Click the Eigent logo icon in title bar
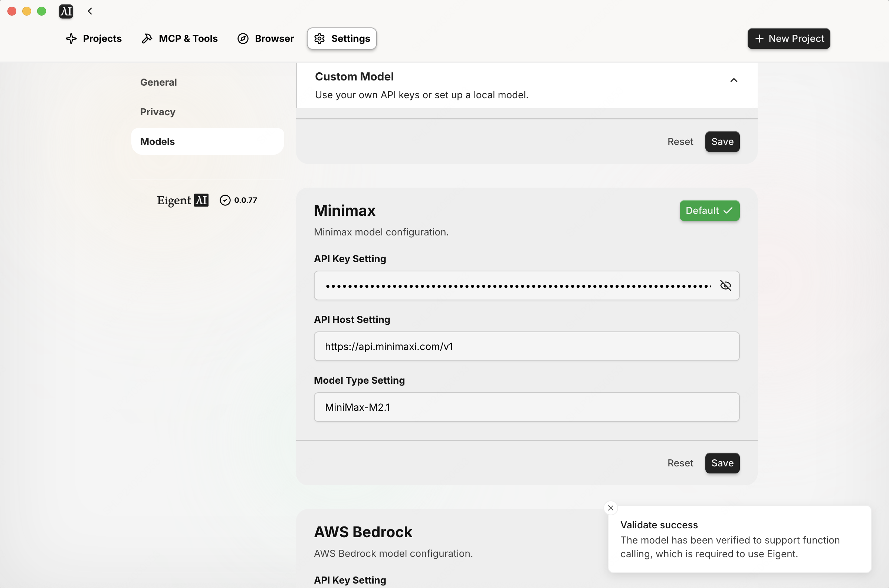The height and width of the screenshot is (588, 889). tap(66, 11)
